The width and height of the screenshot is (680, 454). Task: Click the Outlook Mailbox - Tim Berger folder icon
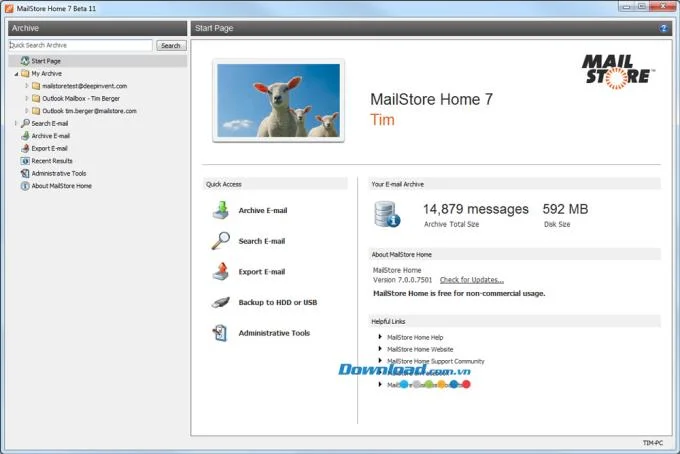36,98
